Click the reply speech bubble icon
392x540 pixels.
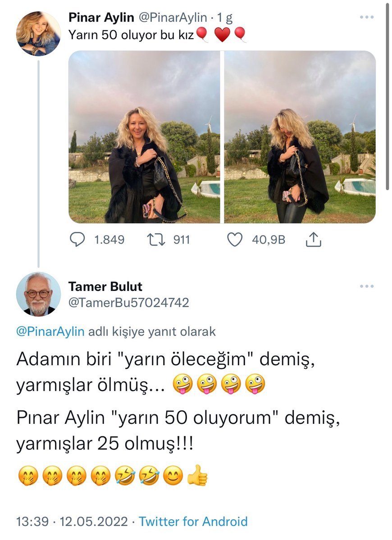click(x=77, y=240)
